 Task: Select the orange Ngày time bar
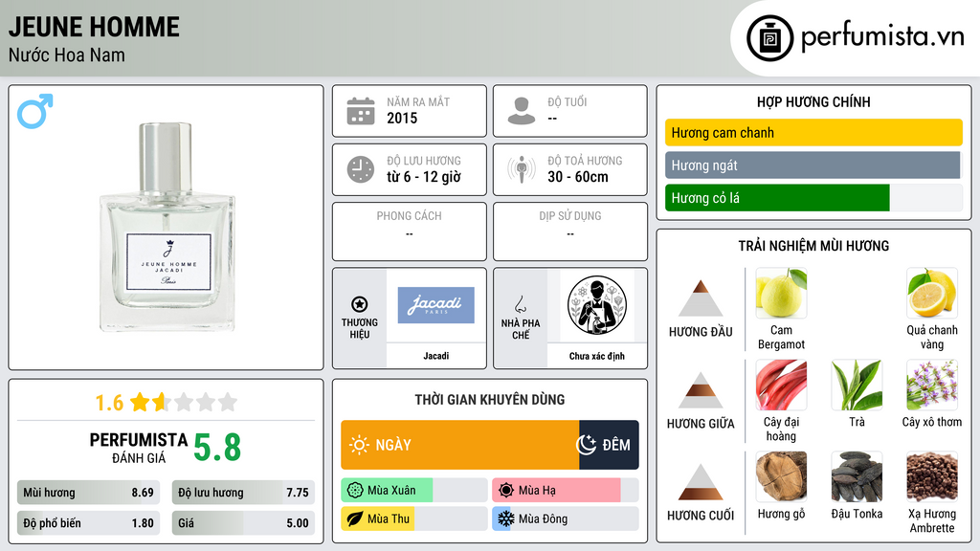(460, 445)
